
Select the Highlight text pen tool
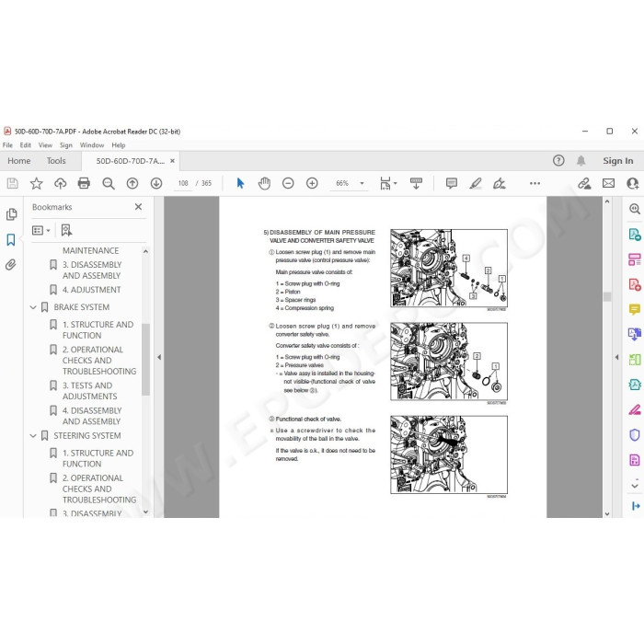coord(476,183)
